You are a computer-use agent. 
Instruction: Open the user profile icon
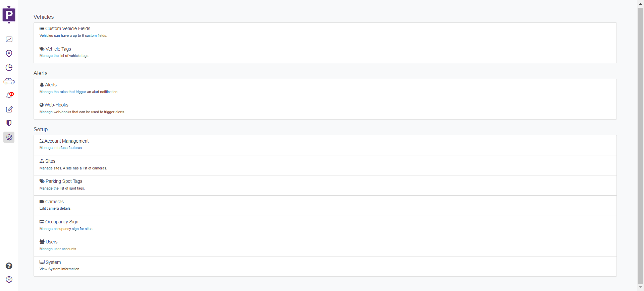point(9,280)
